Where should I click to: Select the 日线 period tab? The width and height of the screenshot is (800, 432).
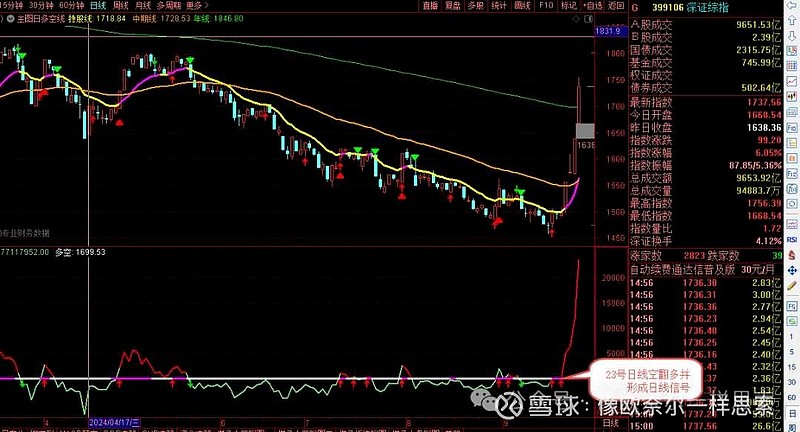click(x=98, y=6)
